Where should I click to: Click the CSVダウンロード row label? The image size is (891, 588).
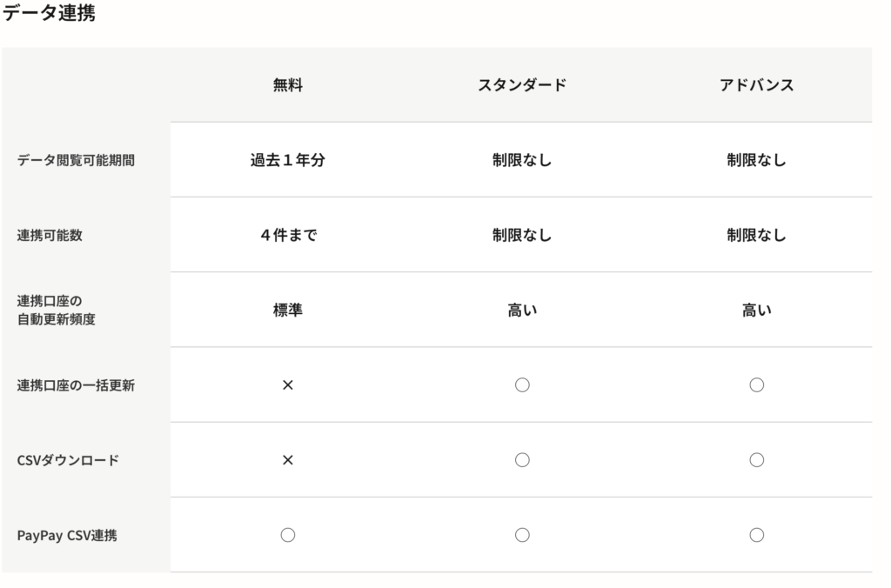point(68,460)
